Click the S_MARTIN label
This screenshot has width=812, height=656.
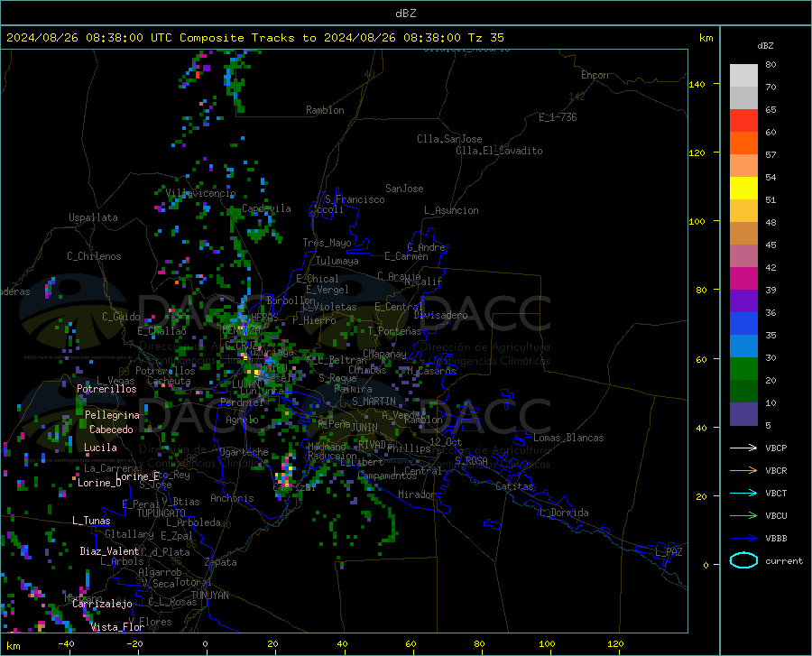click(374, 402)
